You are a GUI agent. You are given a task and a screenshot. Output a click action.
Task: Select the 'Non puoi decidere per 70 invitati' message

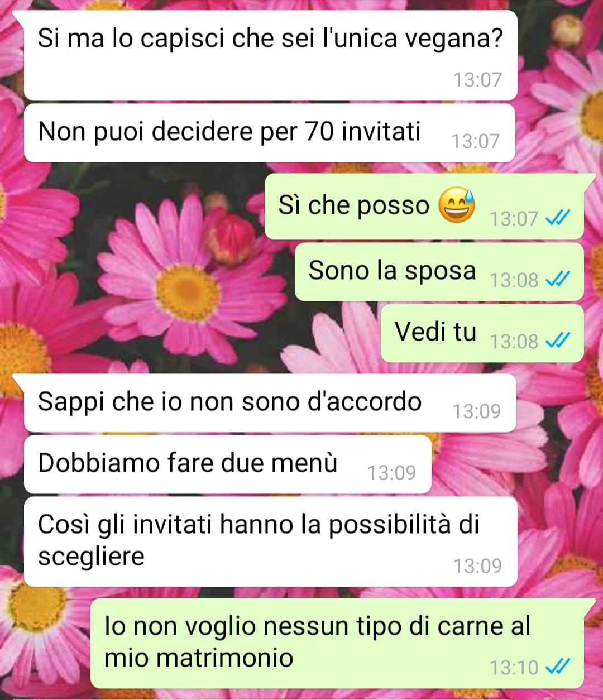point(269,133)
